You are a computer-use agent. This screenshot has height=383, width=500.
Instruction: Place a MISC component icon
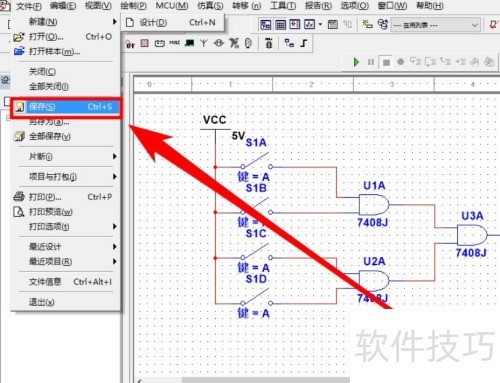pos(174,43)
